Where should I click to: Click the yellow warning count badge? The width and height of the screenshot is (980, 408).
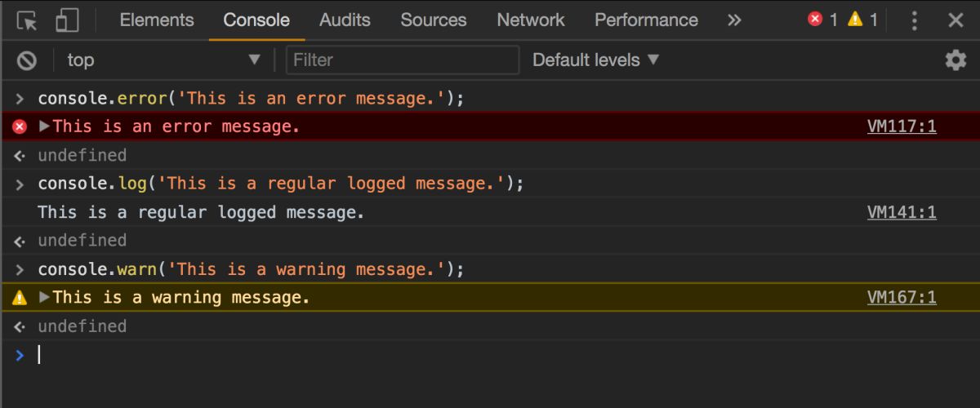[x=862, y=20]
